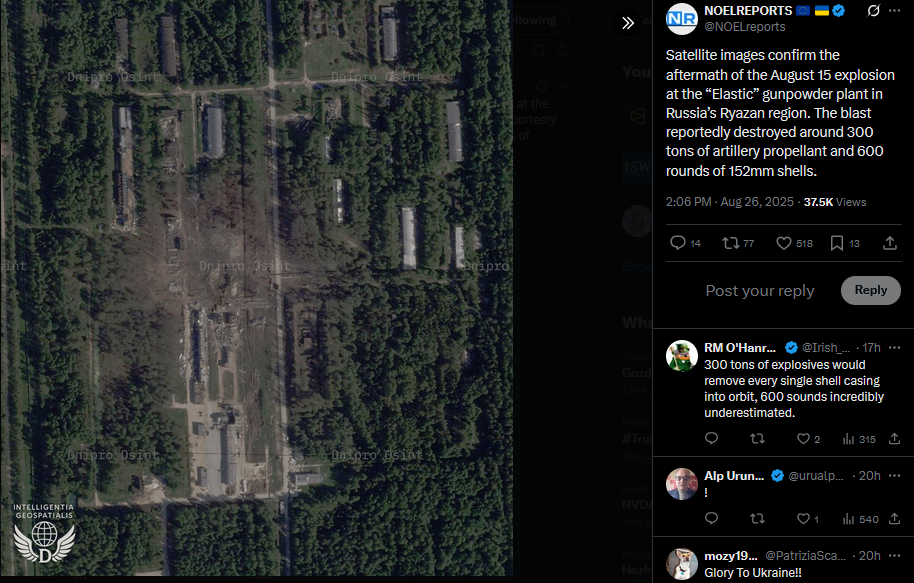
Task: Share RM O'Hanr... comment
Action: click(x=894, y=438)
